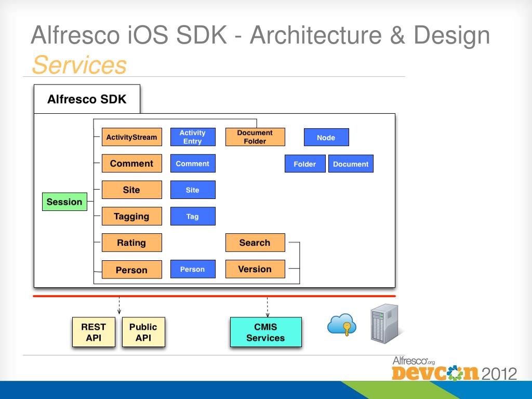Click the slide title 'Alfresco iOS SDK - Architecture & Design'
Viewport: 532px width, 399px height.
tap(260, 35)
